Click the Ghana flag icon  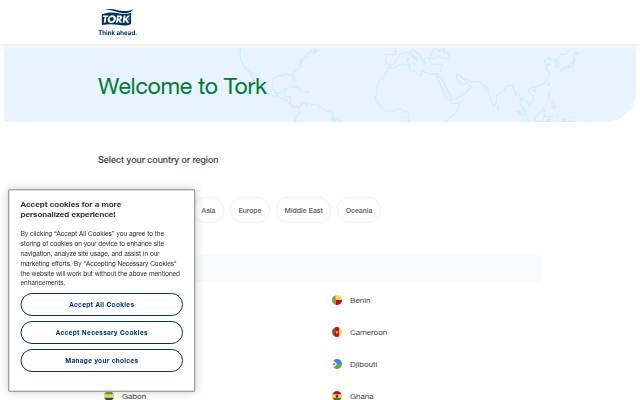[x=337, y=396]
